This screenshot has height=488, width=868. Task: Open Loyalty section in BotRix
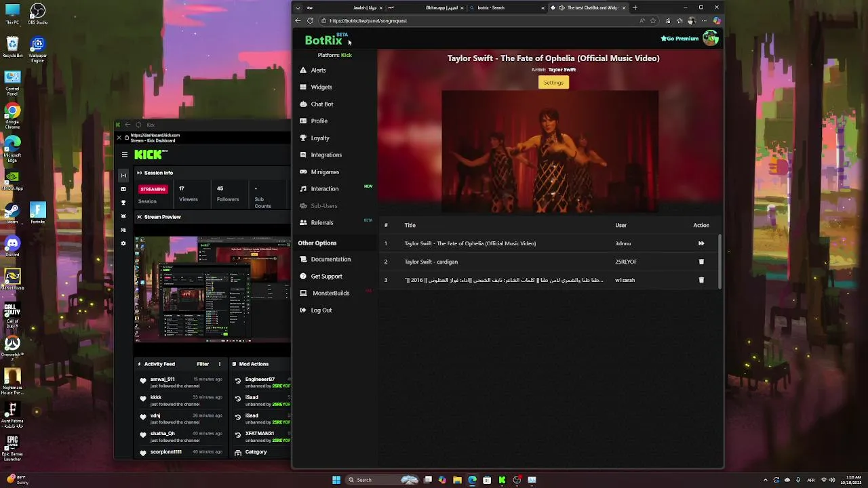click(319, 138)
